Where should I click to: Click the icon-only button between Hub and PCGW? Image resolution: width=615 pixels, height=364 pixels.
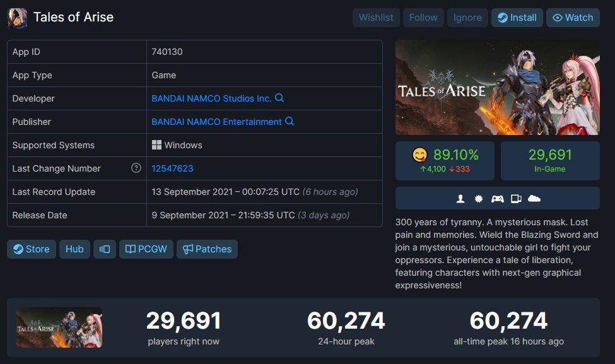point(104,249)
